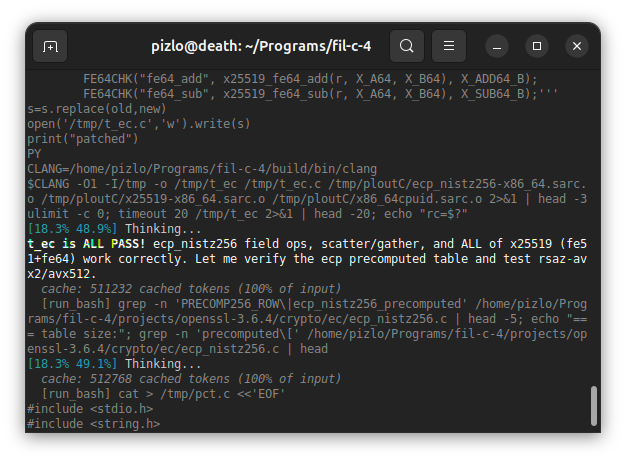Click the 's=s.replace(old,new)' line
626x461 pixels.
tap(97, 109)
